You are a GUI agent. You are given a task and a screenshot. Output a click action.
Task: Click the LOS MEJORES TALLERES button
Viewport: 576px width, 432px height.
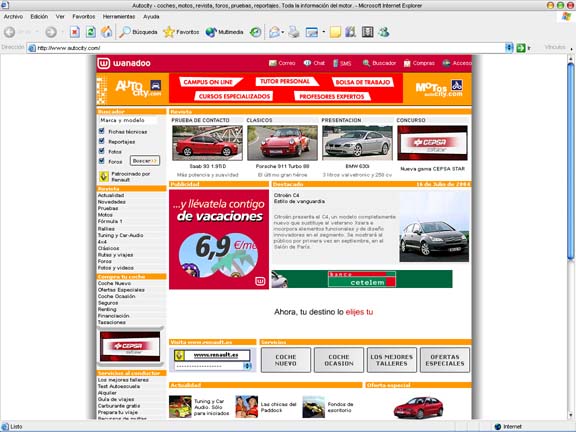392,360
